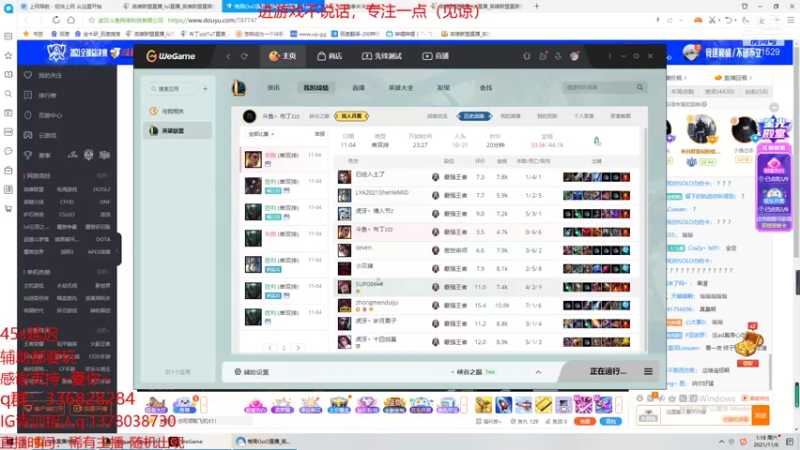Click the yellow 我人开黑 button
800x450 pixels.
[x=352, y=116]
